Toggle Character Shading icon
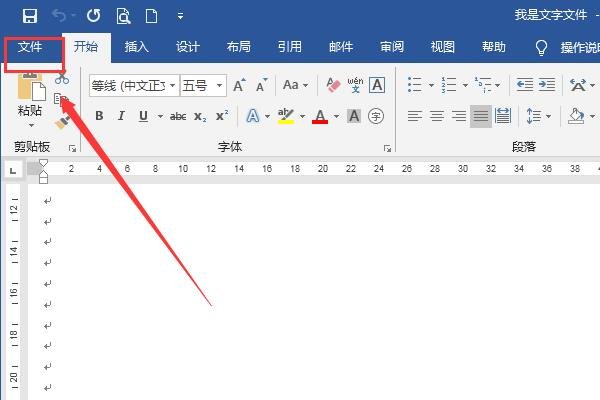Image resolution: width=600 pixels, height=400 pixels. click(354, 116)
